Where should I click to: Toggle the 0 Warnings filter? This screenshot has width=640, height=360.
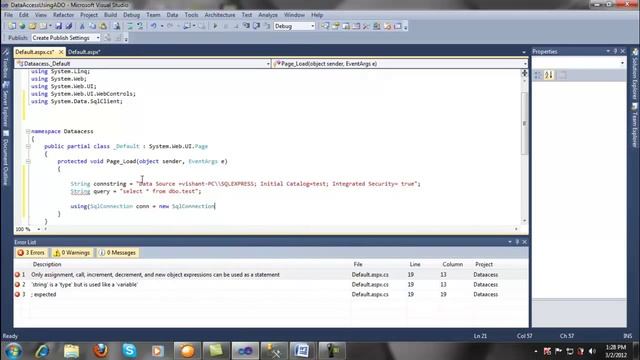(72, 253)
